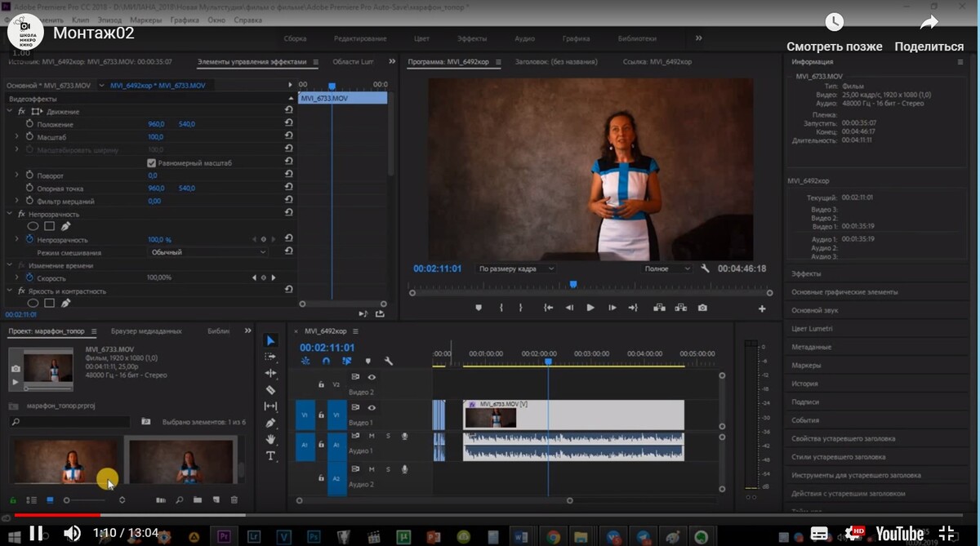Click Add Marker in Program monitor
This screenshot has width=980, height=546.
tap(479, 308)
